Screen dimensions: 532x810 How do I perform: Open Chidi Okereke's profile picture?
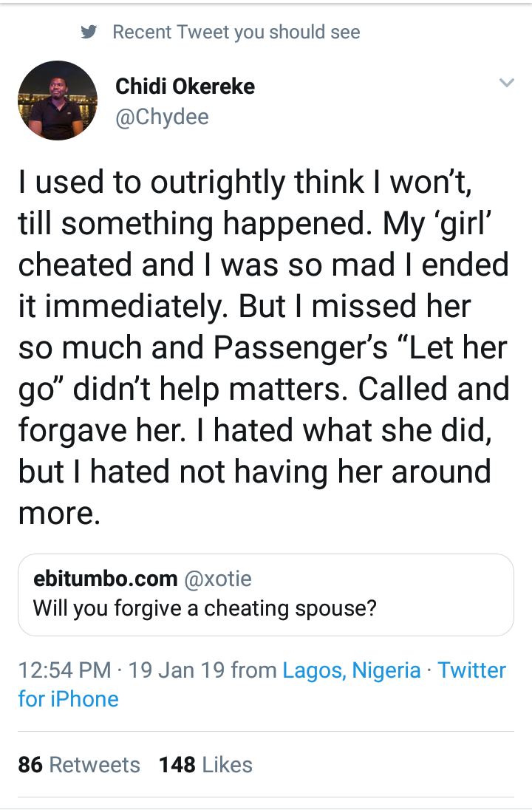pyautogui.click(x=57, y=101)
